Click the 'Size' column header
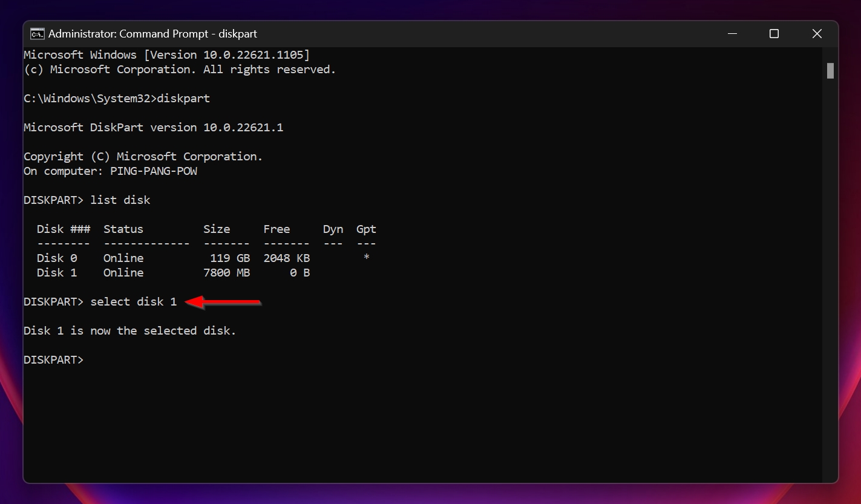This screenshot has width=861, height=504. pyautogui.click(x=217, y=229)
